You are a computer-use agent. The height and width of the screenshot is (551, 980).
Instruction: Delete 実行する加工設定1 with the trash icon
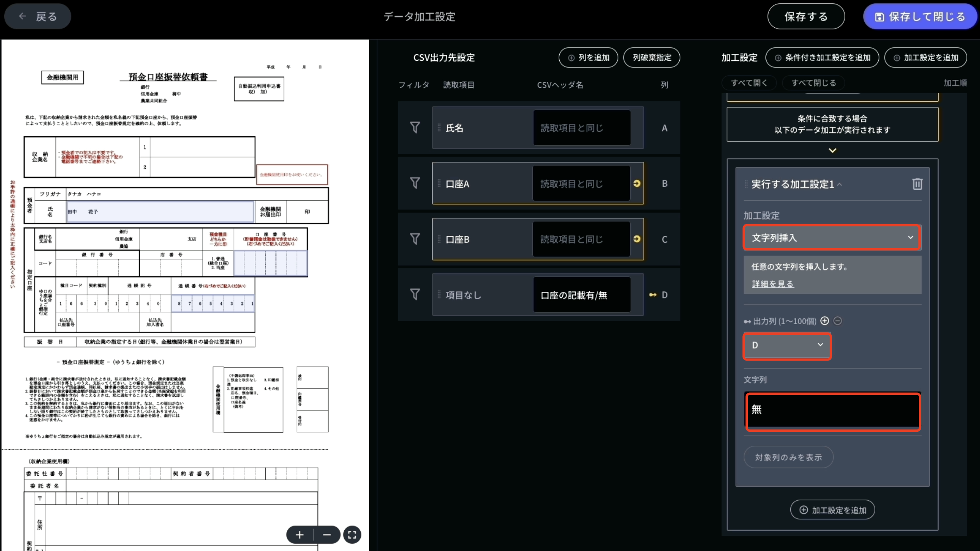[x=917, y=184]
